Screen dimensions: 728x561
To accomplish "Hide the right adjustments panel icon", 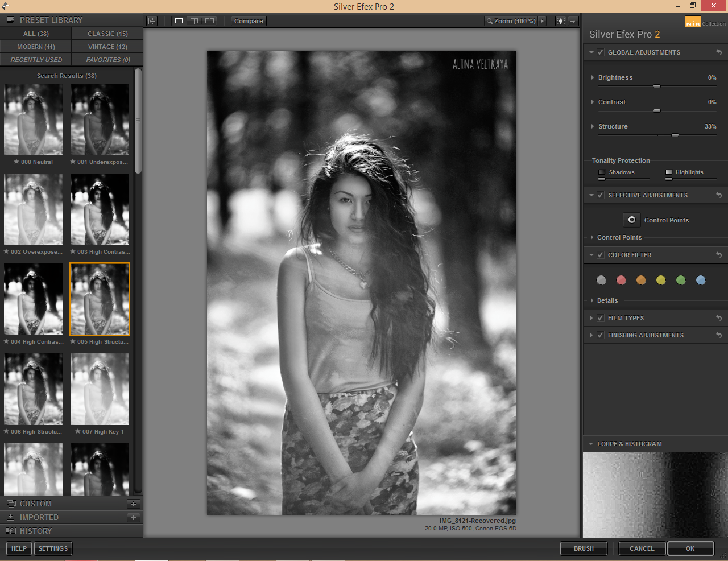I will click(x=573, y=21).
